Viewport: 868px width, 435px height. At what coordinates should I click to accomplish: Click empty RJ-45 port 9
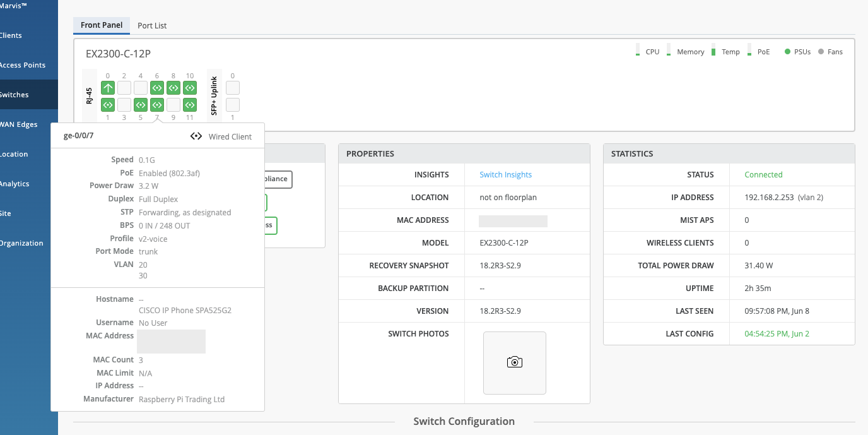pyautogui.click(x=173, y=105)
